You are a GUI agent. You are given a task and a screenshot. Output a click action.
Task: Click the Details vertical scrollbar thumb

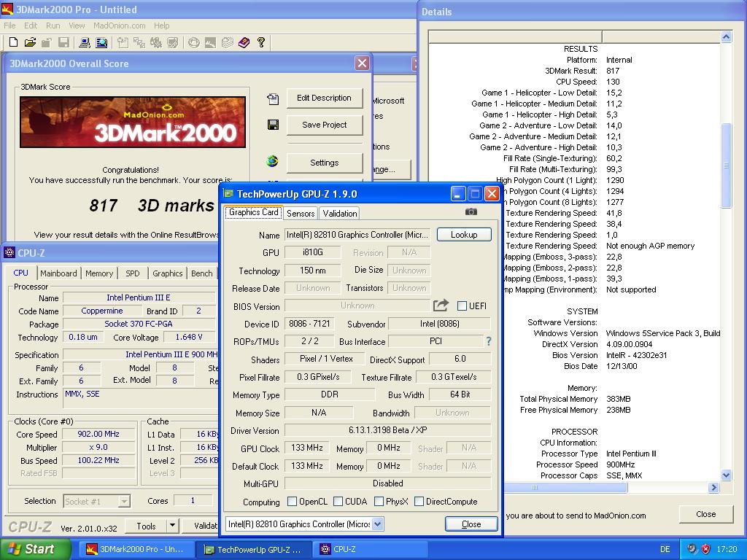coord(726,166)
